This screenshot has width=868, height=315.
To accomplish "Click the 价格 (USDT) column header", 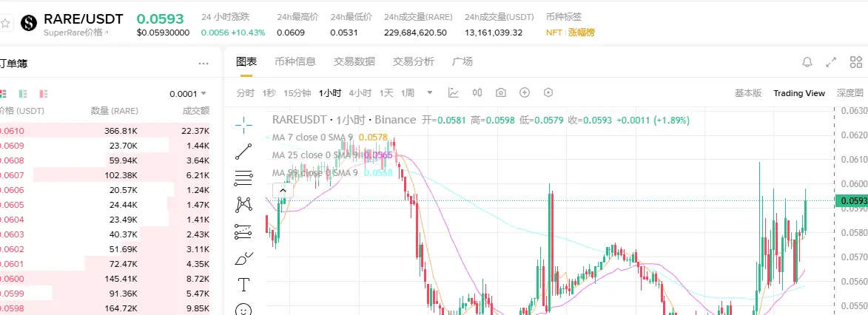I will click(x=22, y=111).
